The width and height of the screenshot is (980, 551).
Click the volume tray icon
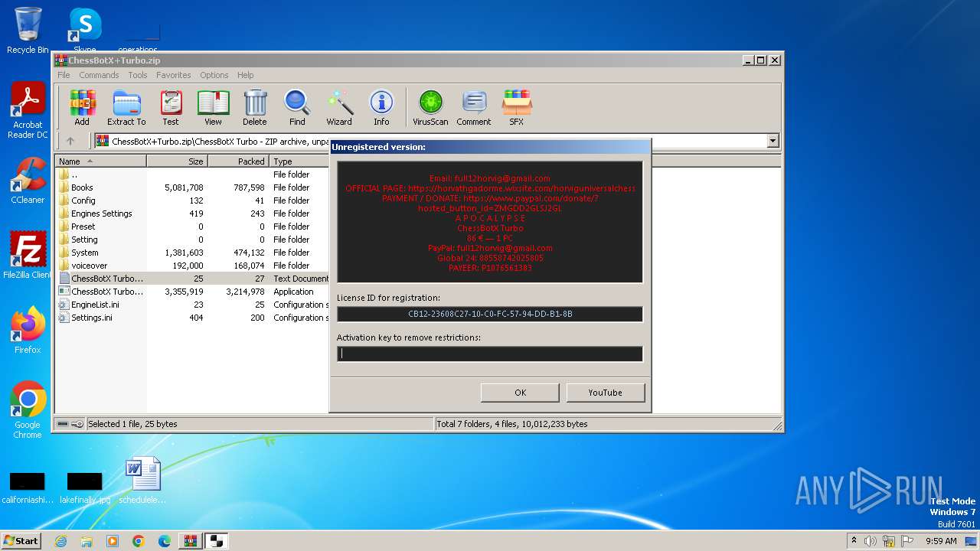[871, 541]
